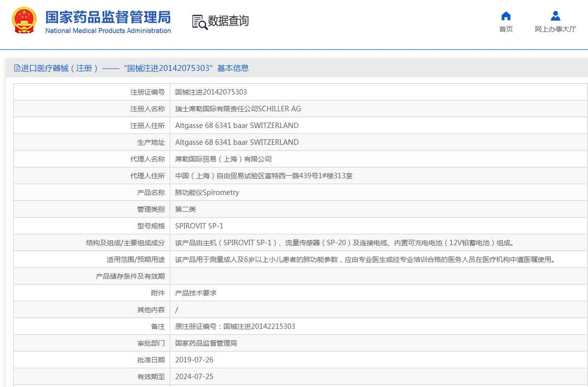The width and height of the screenshot is (588, 387).
Task: Select SPIROVIT SP-1 model value
Action: (x=199, y=226)
